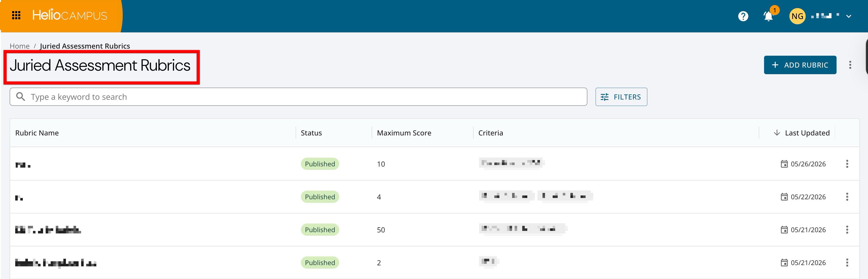Viewport: 868px width, 279px height.
Task: Expand the user account dropdown chevron
Action: click(849, 16)
